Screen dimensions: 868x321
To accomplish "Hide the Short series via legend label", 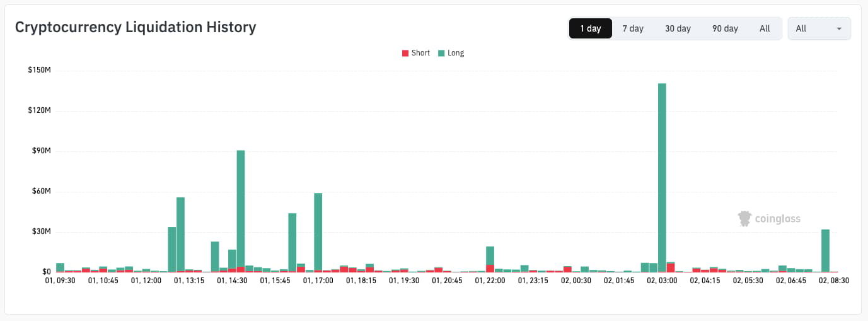I will pos(420,53).
